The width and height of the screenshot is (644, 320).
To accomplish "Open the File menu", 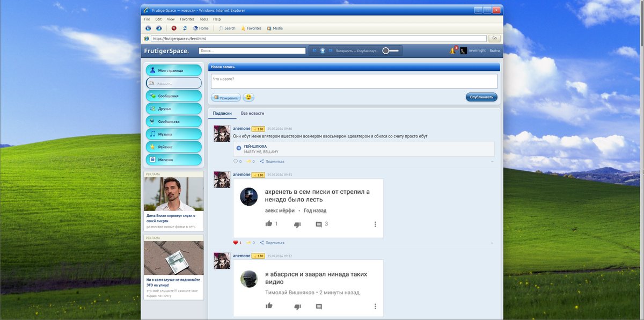I will [x=147, y=19].
